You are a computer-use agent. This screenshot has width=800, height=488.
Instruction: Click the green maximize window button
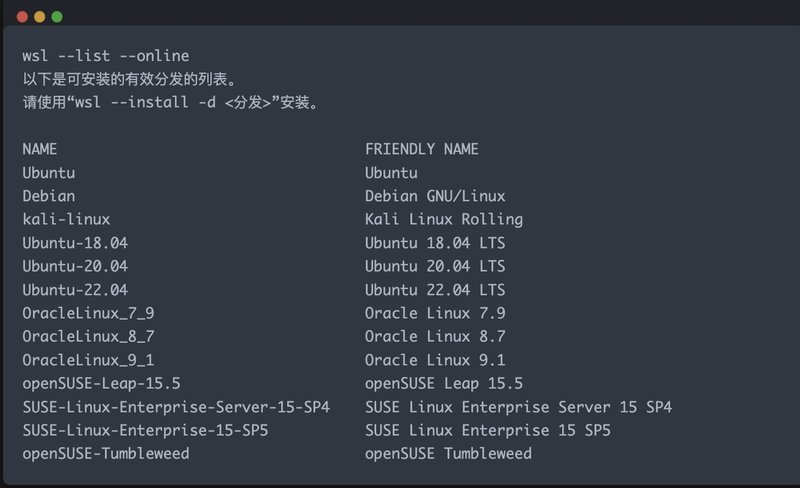57,17
